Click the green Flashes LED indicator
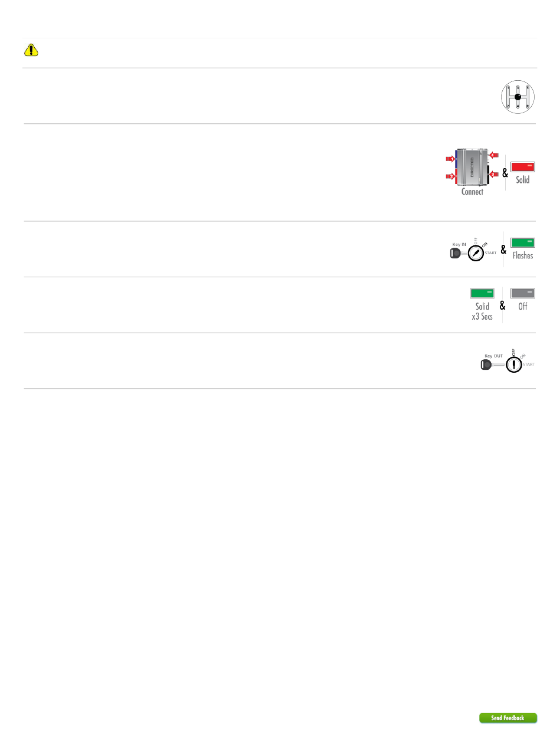Image resolution: width=560 pixels, height=732 pixels. [x=522, y=242]
